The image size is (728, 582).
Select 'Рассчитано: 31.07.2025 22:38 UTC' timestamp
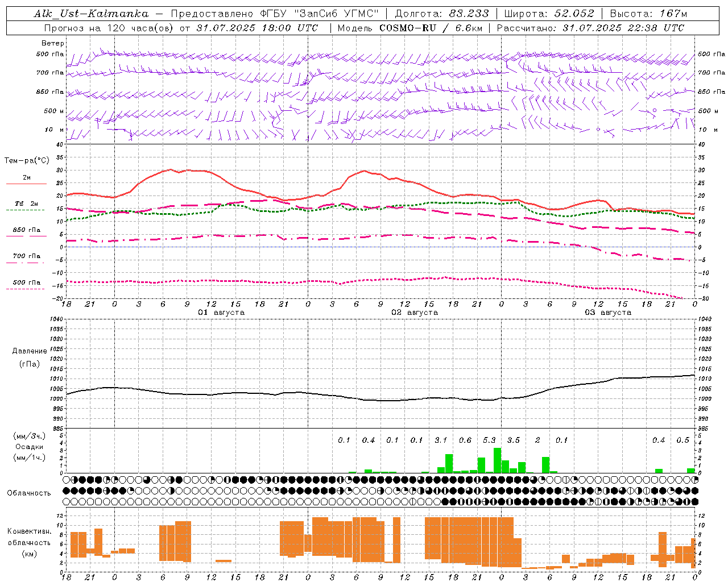(x=590, y=28)
